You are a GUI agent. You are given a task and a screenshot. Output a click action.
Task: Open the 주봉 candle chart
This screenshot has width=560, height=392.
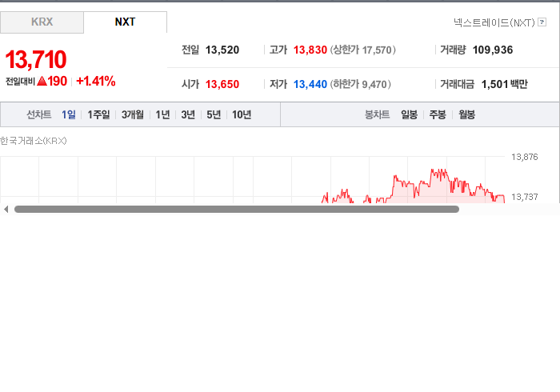[x=438, y=114]
